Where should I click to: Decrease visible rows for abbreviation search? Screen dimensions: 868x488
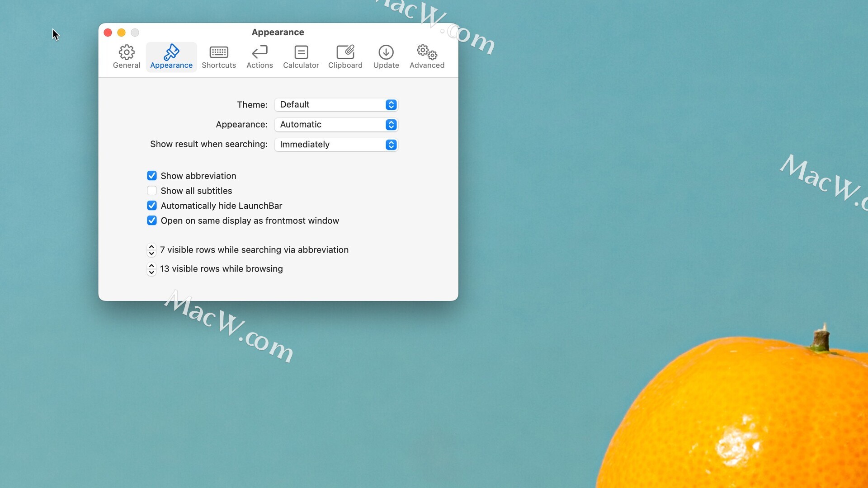point(151,253)
